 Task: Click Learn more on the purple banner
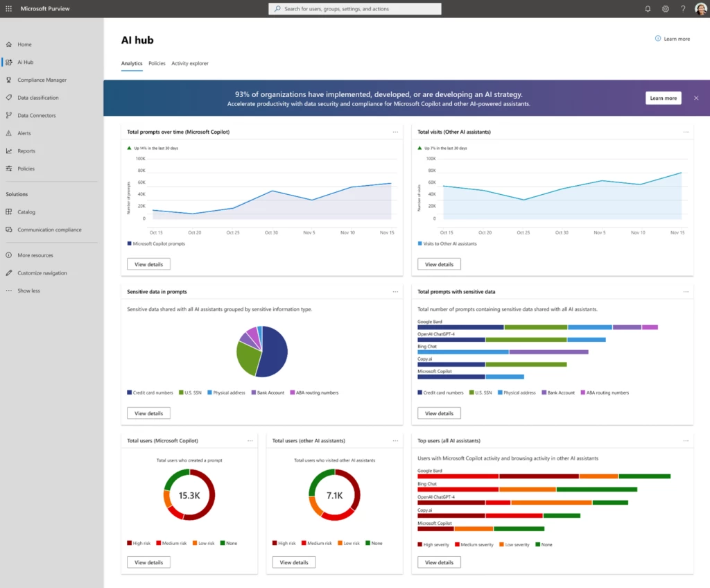(663, 98)
